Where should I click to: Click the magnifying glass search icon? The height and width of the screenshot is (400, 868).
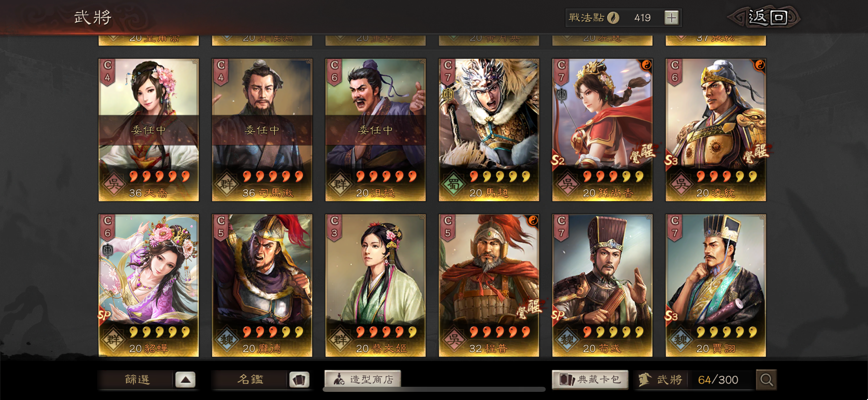pos(766,379)
